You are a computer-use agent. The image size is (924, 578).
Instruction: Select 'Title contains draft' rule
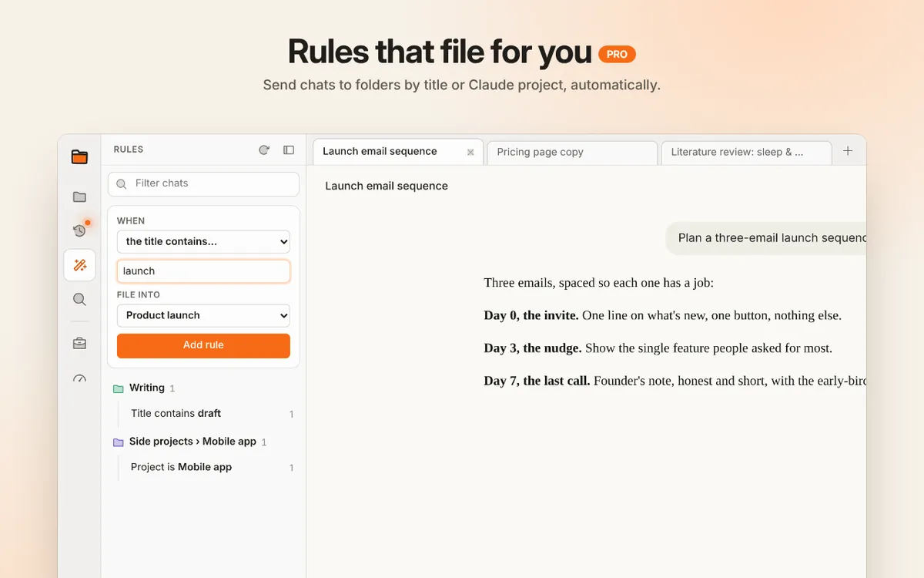(209, 414)
